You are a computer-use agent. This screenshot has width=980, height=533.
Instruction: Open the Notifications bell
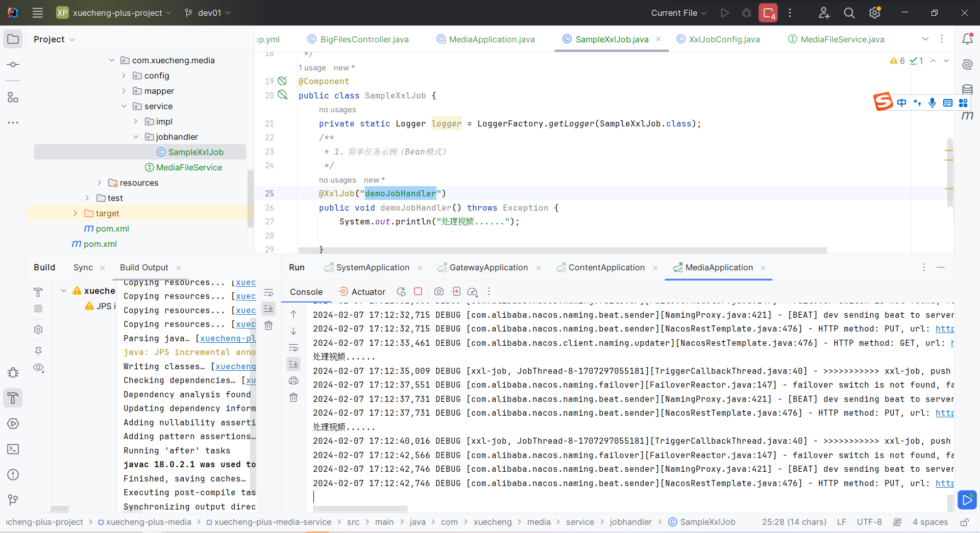click(967, 39)
